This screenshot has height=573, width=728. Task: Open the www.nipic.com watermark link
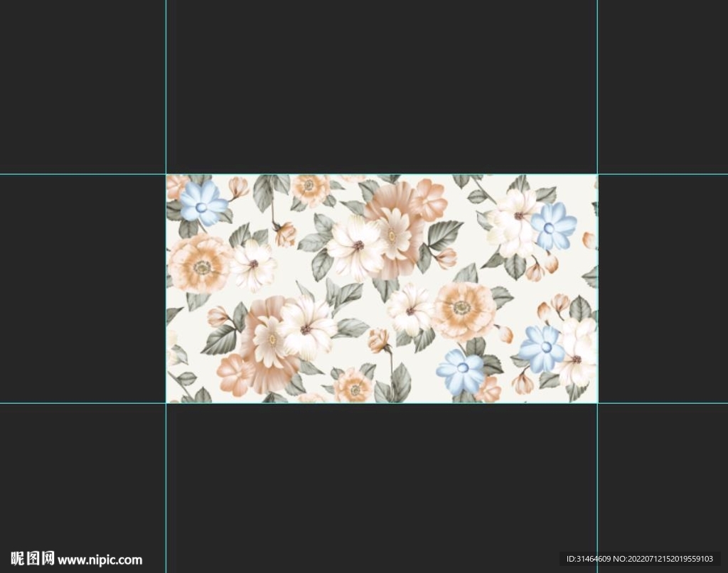pos(100,559)
